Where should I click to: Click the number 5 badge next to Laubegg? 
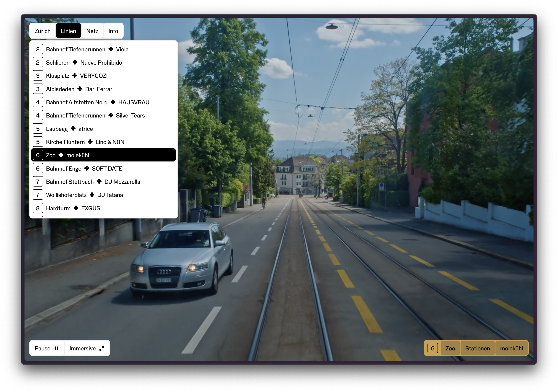click(38, 129)
